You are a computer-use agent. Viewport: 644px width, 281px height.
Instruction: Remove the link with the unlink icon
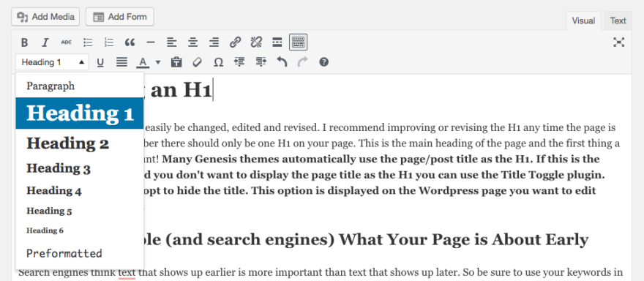256,42
